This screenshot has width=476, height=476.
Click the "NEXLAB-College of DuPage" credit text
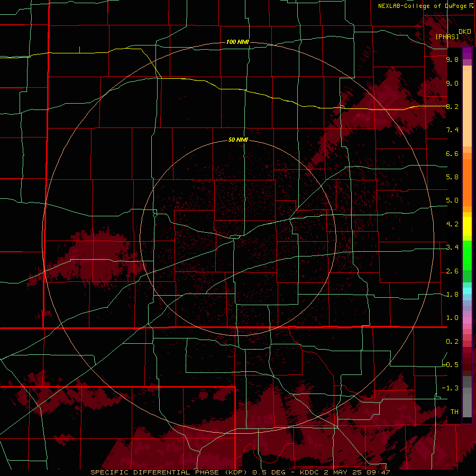422,6
